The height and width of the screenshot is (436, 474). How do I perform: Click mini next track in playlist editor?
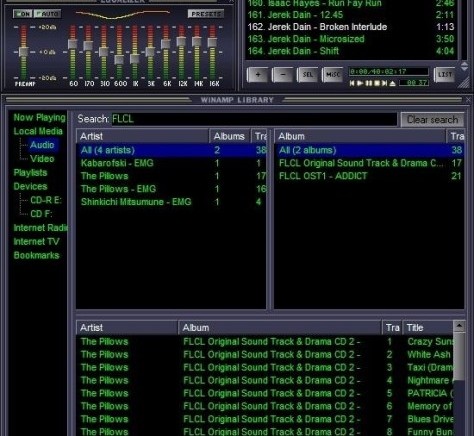(x=384, y=83)
